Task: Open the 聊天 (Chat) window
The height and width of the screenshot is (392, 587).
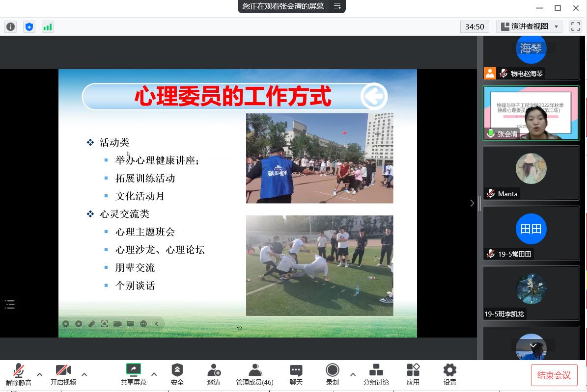Action: [x=296, y=374]
